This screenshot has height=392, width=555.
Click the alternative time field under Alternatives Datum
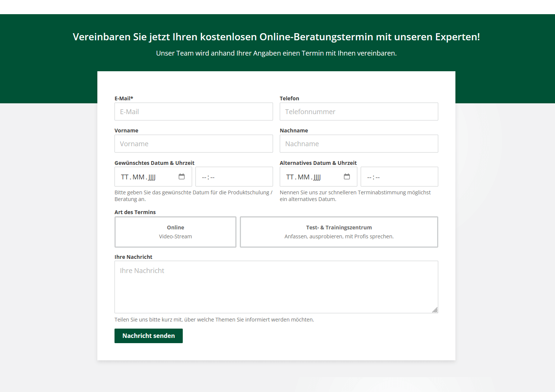coord(399,177)
